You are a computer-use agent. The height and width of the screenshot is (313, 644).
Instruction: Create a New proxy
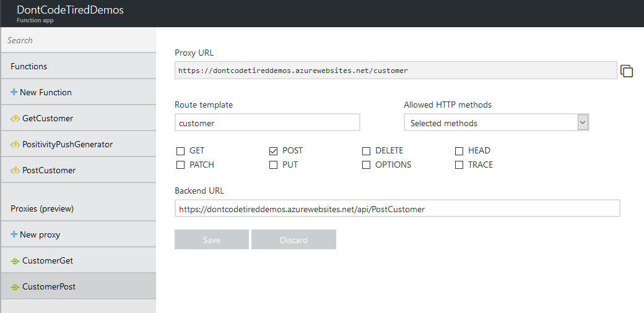pos(79,234)
